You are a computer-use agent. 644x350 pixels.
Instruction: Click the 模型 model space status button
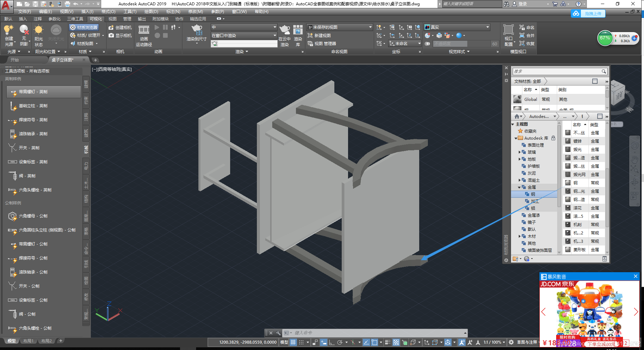click(x=284, y=342)
